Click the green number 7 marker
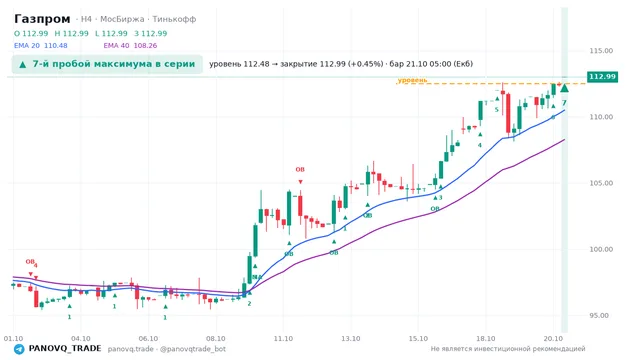The image size is (640, 360). (x=564, y=103)
